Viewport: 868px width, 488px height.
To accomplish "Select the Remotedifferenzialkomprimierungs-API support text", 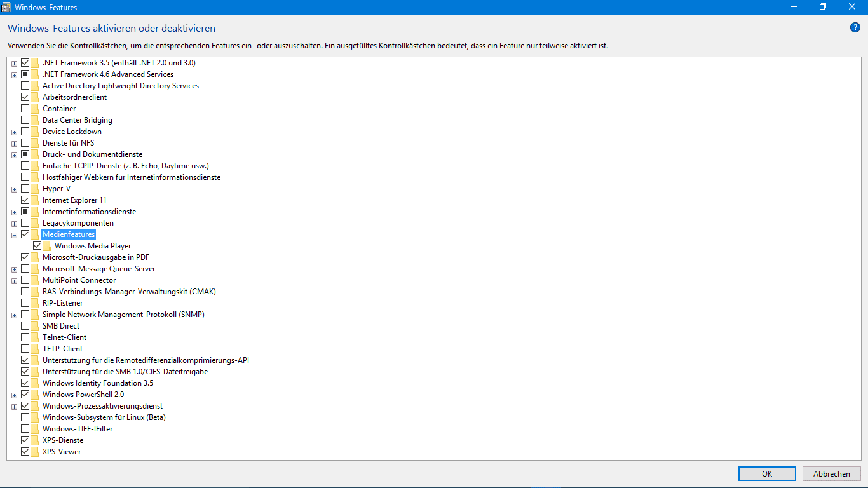I will (146, 360).
